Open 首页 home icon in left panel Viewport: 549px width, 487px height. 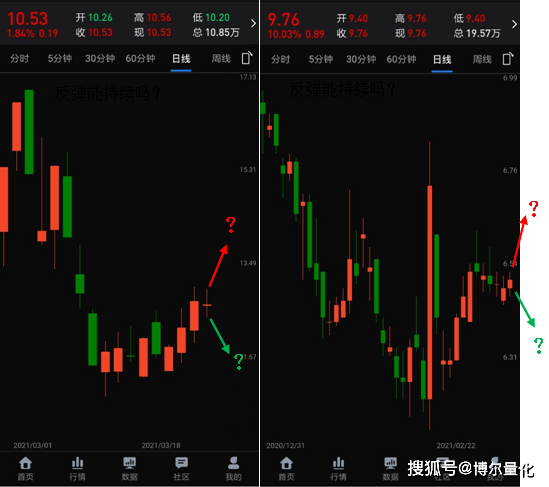(x=26, y=468)
